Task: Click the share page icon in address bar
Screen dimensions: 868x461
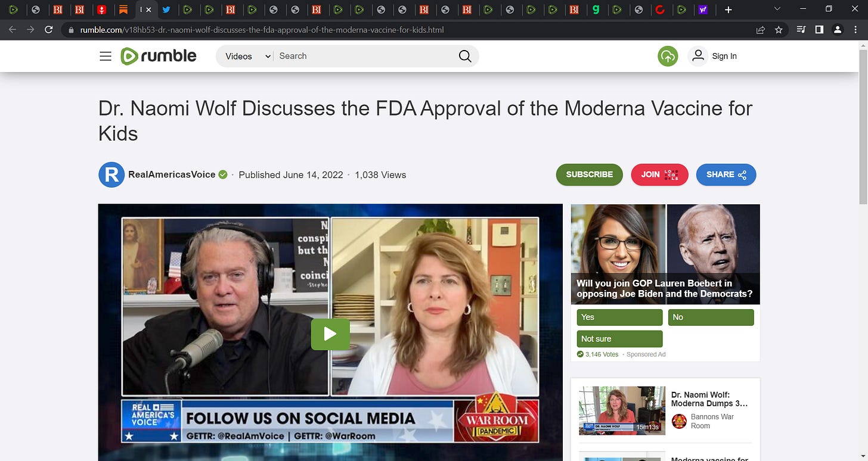Action: point(761,30)
